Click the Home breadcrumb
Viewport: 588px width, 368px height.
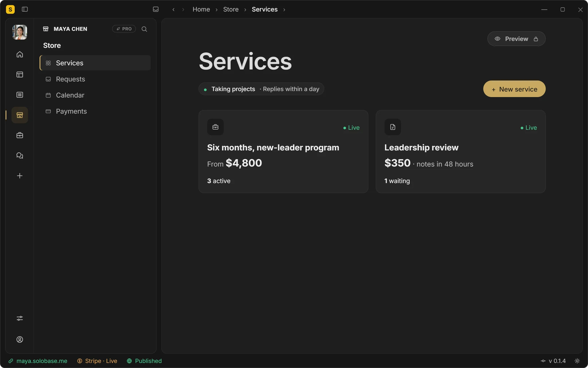[x=201, y=9]
